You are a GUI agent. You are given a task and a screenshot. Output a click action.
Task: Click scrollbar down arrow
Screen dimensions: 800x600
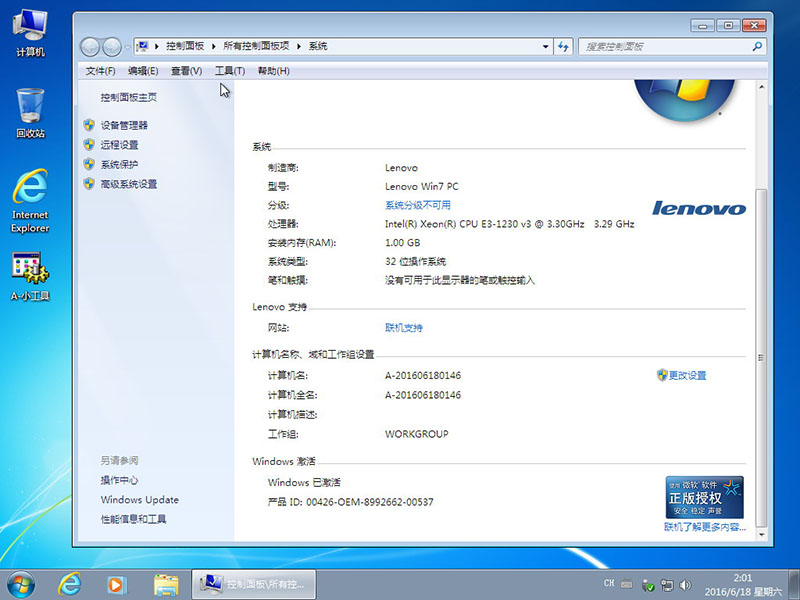[x=761, y=535]
